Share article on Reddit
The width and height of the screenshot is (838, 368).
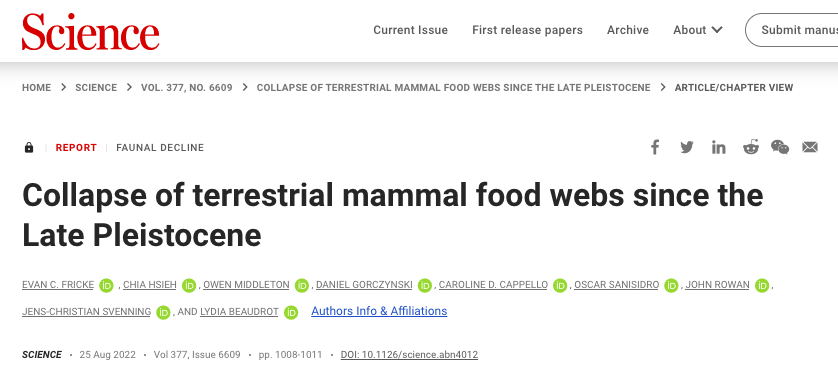(x=751, y=147)
